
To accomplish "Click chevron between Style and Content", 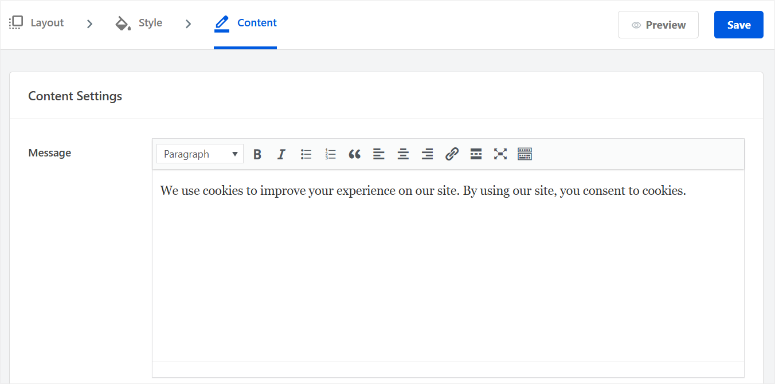I will click(188, 24).
